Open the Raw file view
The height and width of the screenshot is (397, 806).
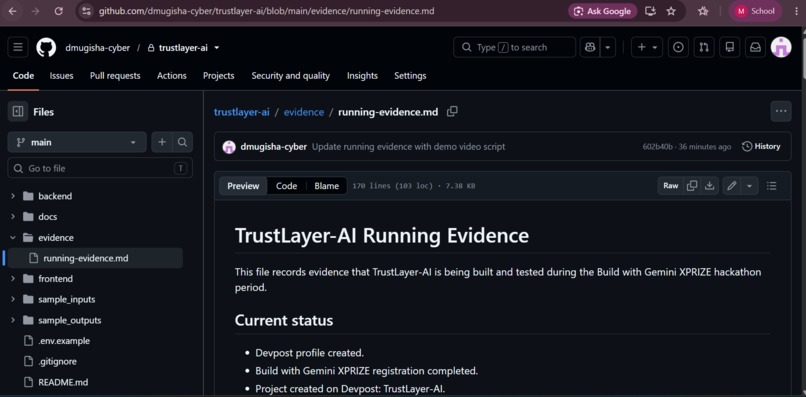pos(671,186)
